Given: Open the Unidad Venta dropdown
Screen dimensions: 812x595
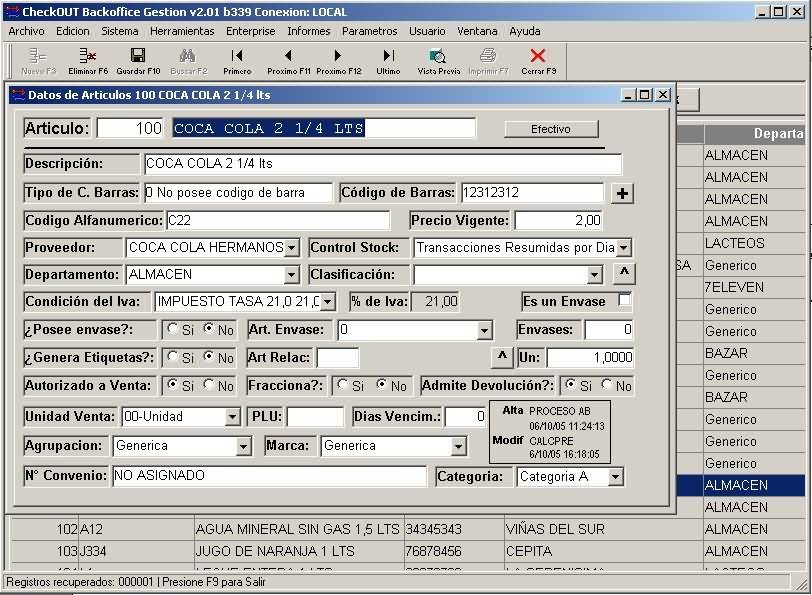Looking at the screenshot, I should 232,416.
